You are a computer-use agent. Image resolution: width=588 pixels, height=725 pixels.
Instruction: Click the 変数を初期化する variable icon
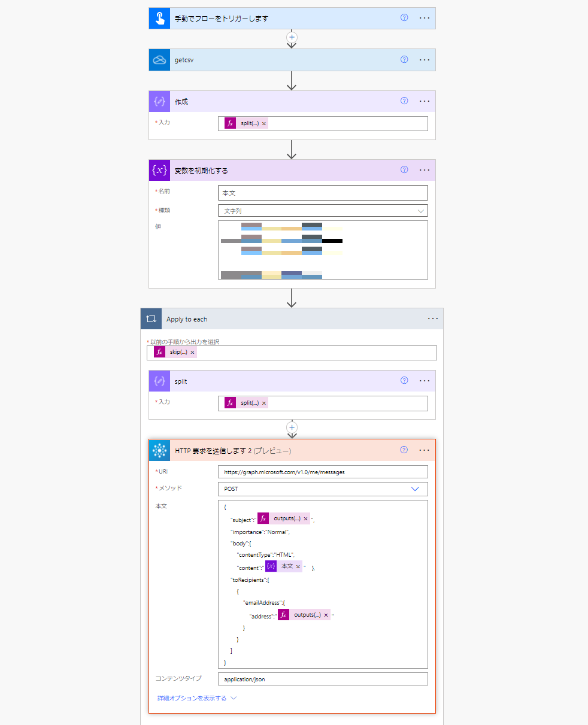coord(159,170)
